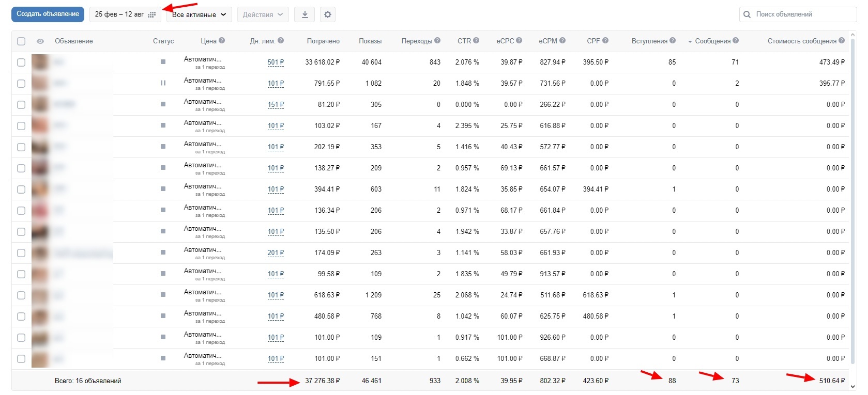This screenshot has width=868, height=395.
Task: Click stop status icon in 618.63 ₽ row
Action: point(163,295)
